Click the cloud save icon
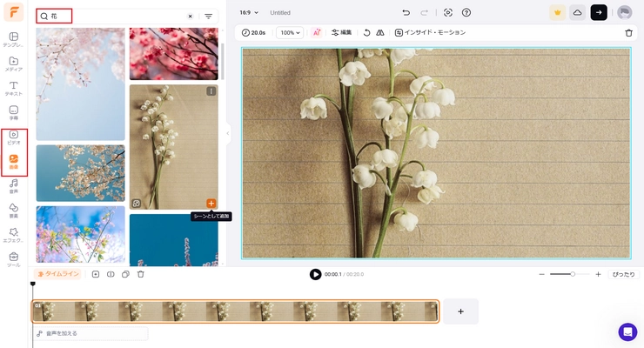Image resolution: width=644 pixels, height=348 pixels. (x=577, y=12)
